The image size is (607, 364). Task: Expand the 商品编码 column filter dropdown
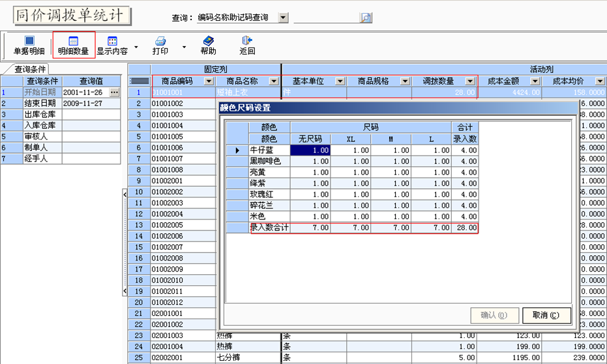pyautogui.click(x=209, y=81)
